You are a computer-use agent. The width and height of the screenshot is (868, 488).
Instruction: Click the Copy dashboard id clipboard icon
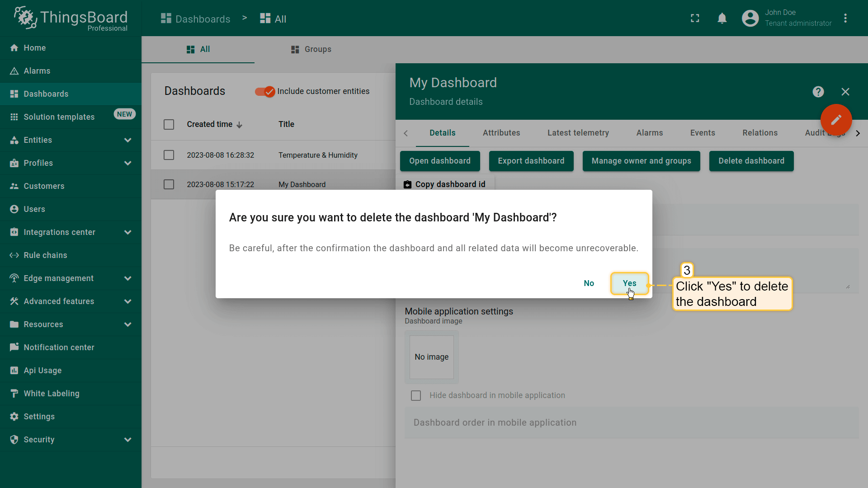pyautogui.click(x=407, y=184)
